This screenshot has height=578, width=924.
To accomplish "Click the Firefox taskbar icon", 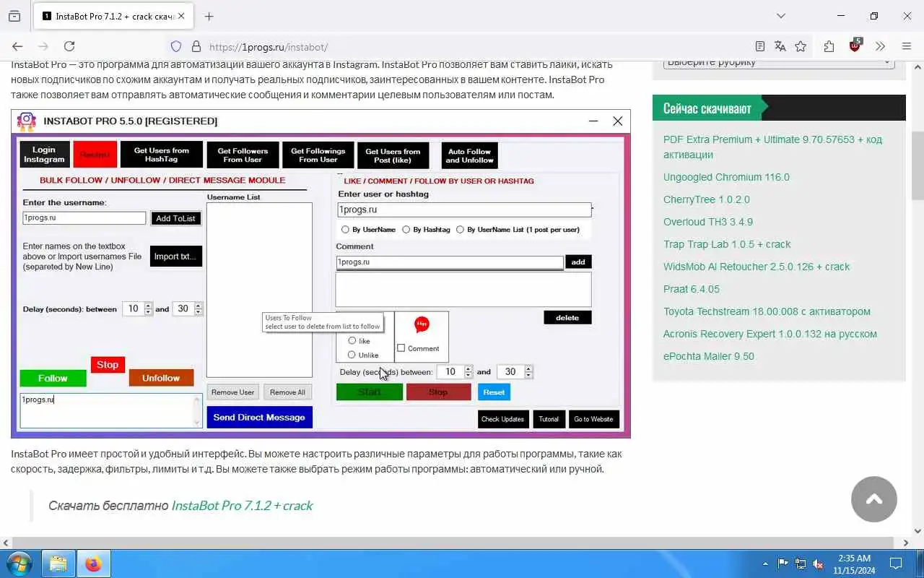I will tap(93, 564).
